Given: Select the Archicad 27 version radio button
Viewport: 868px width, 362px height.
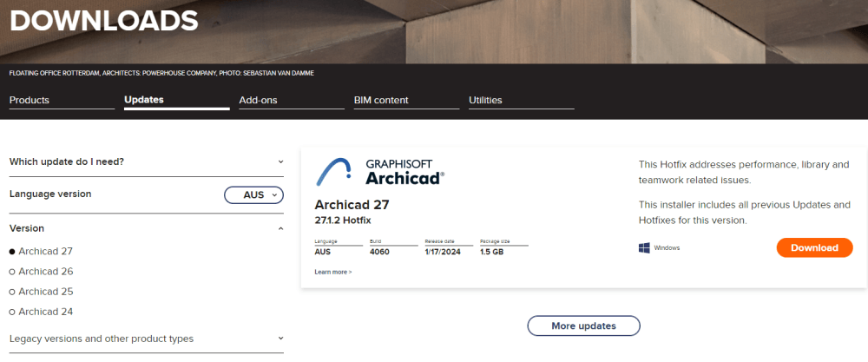Looking at the screenshot, I should (x=12, y=252).
